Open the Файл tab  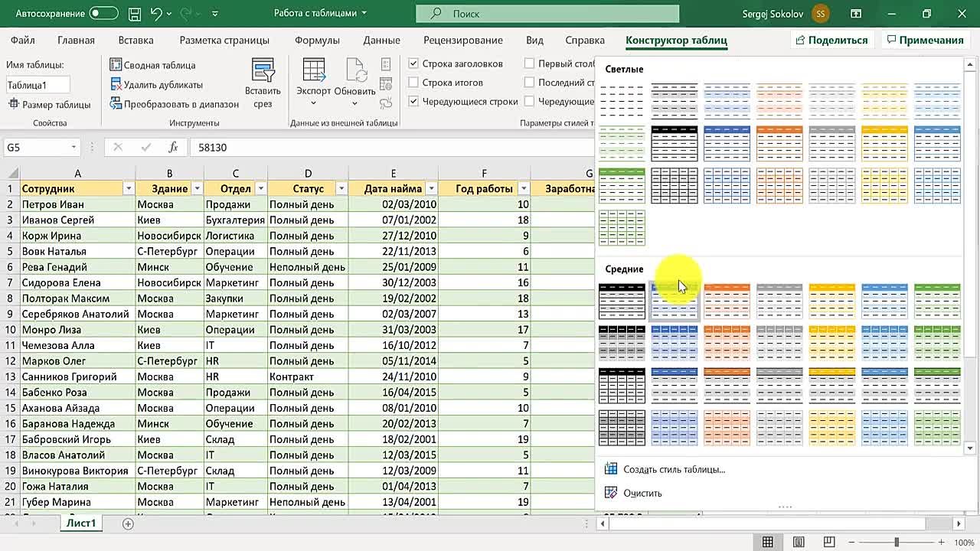click(x=23, y=40)
